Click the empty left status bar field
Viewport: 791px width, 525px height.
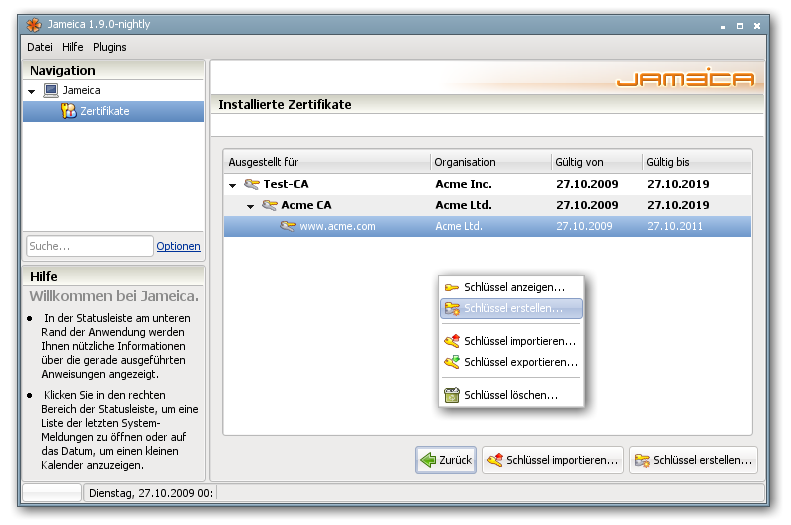(x=52, y=493)
